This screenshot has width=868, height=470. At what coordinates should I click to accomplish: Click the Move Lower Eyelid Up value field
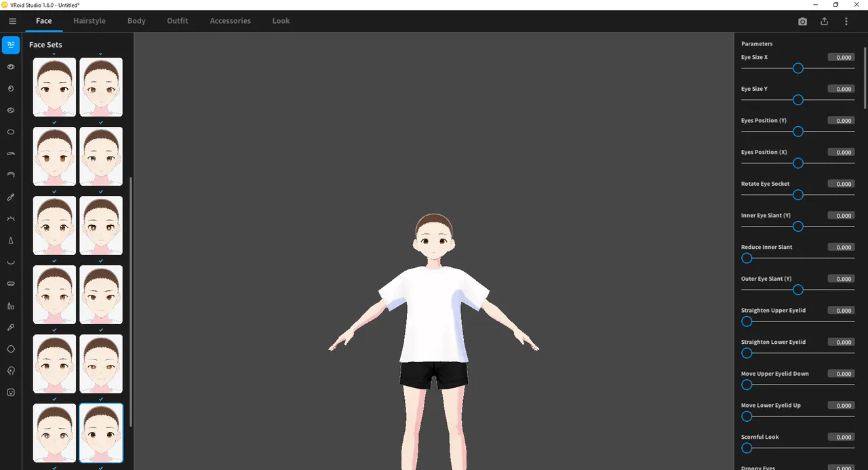[x=841, y=406]
